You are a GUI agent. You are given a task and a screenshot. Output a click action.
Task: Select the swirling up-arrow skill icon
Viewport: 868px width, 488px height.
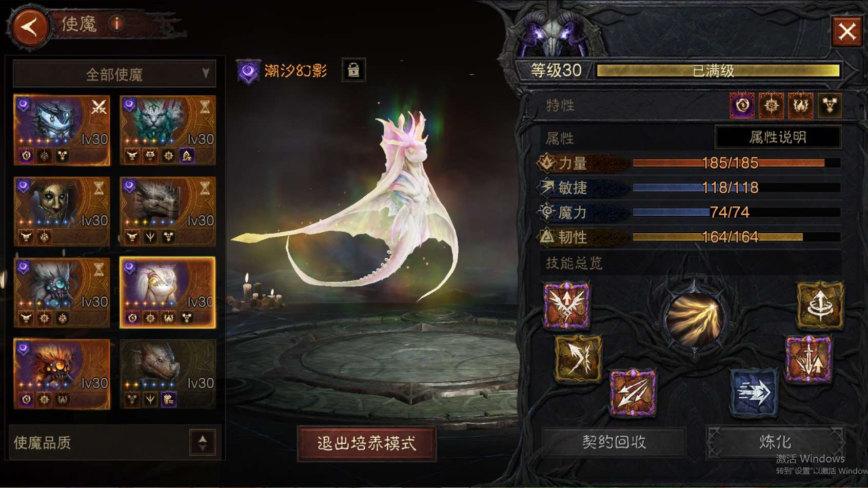(820, 305)
